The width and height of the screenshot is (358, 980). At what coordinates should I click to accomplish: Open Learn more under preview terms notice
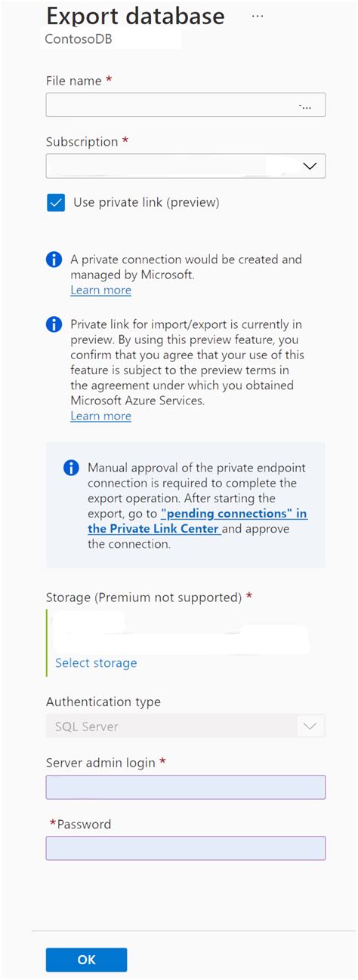pos(101,416)
